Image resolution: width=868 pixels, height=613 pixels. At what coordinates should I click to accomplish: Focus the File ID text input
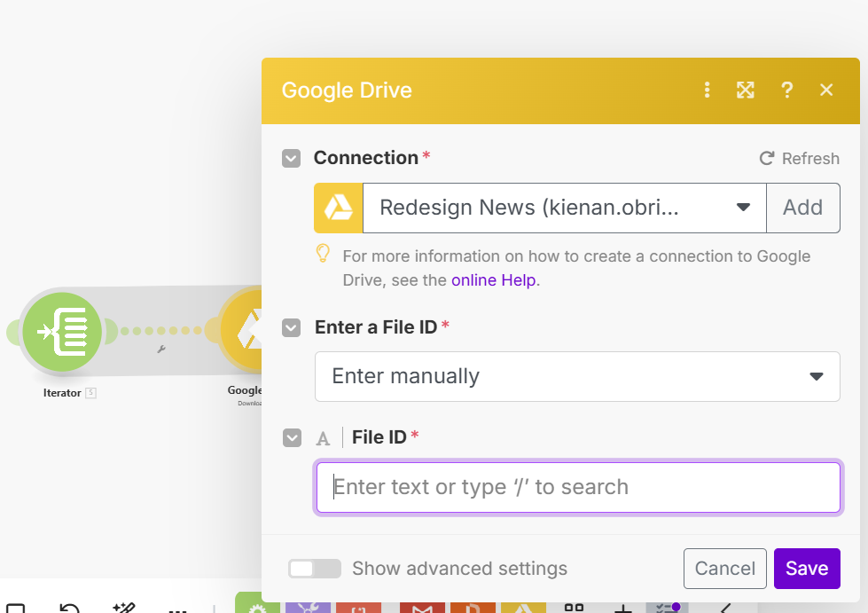click(578, 487)
